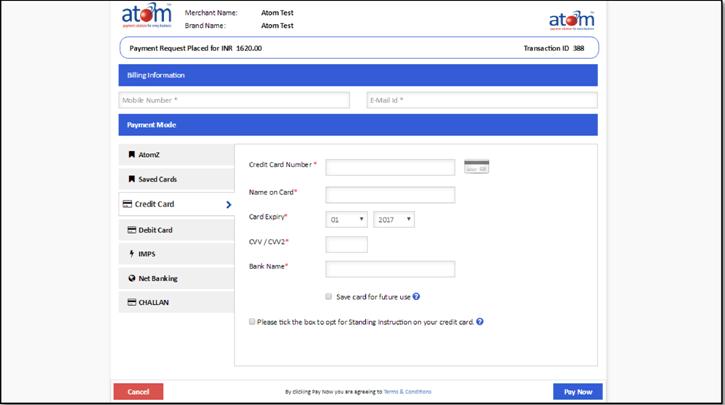This screenshot has width=725, height=405.
Task: Select the Net Banking payment mode
Action: point(177,278)
